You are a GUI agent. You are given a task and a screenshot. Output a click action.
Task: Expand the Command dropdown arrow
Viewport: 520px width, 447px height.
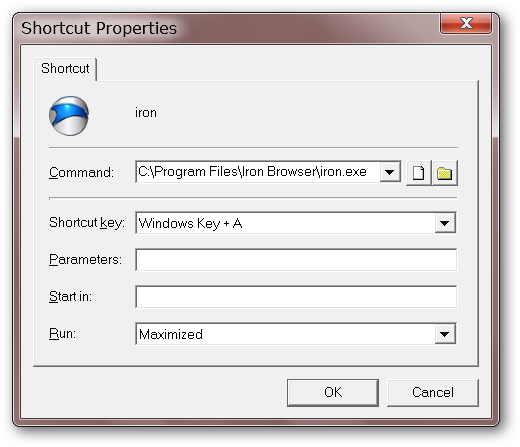point(390,172)
